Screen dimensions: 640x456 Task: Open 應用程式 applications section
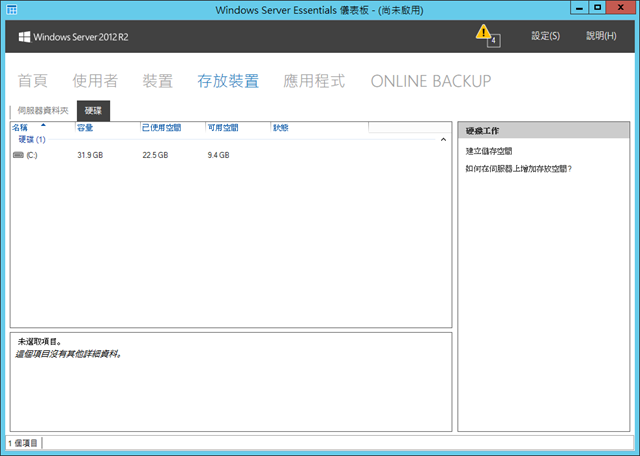pos(314,81)
